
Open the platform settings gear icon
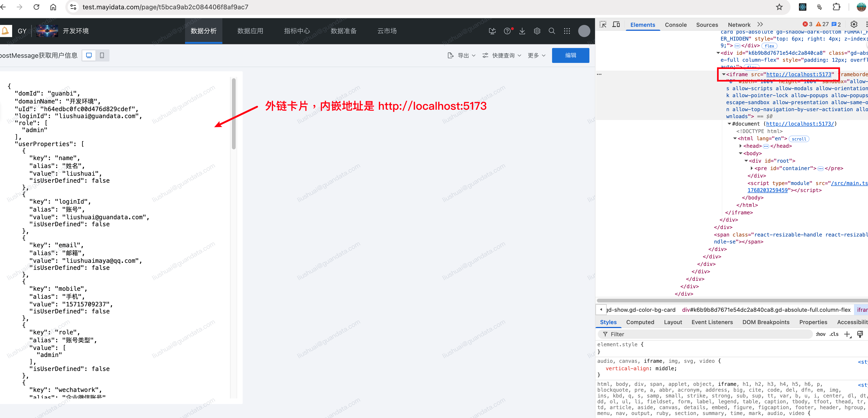tap(537, 31)
